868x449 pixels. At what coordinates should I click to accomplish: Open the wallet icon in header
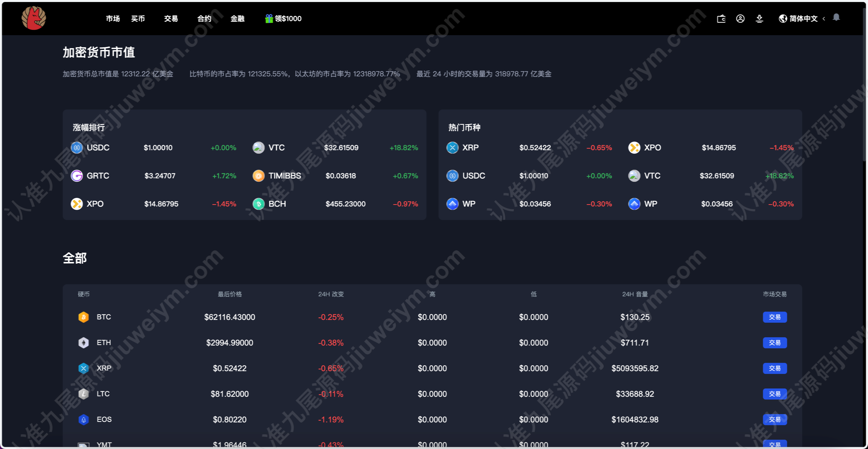pos(721,19)
